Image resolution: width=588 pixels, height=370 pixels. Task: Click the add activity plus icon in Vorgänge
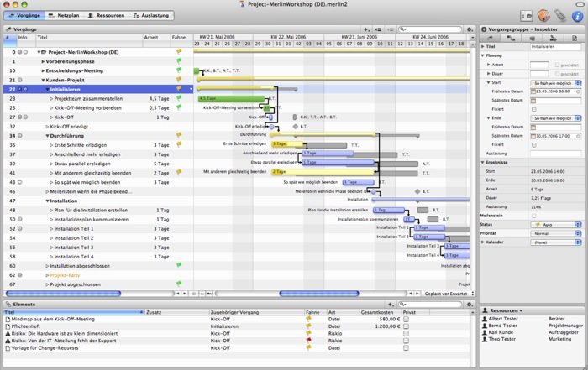tap(366, 29)
